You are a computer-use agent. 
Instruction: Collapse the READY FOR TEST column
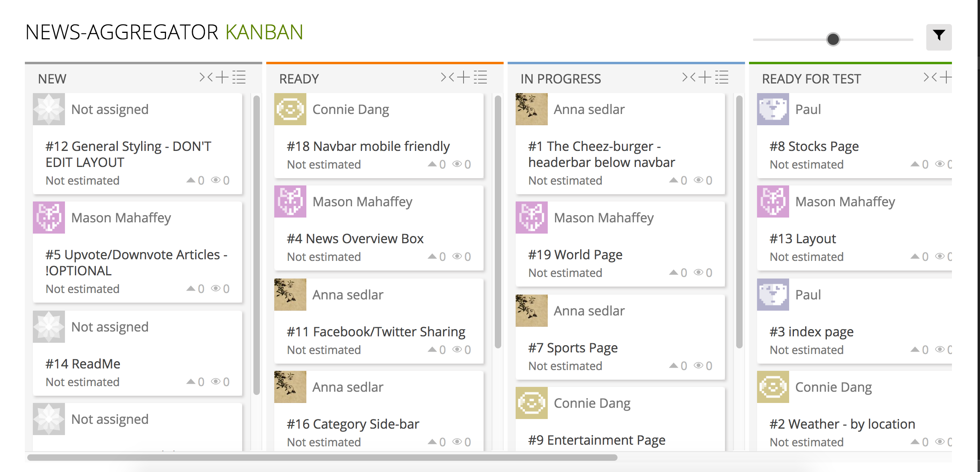[x=930, y=77]
